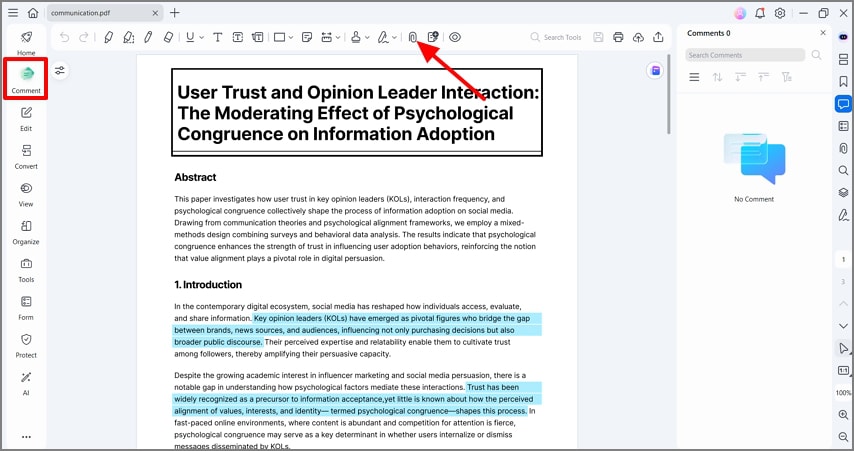The width and height of the screenshot is (854, 451).
Task: Print the document
Action: [618, 37]
